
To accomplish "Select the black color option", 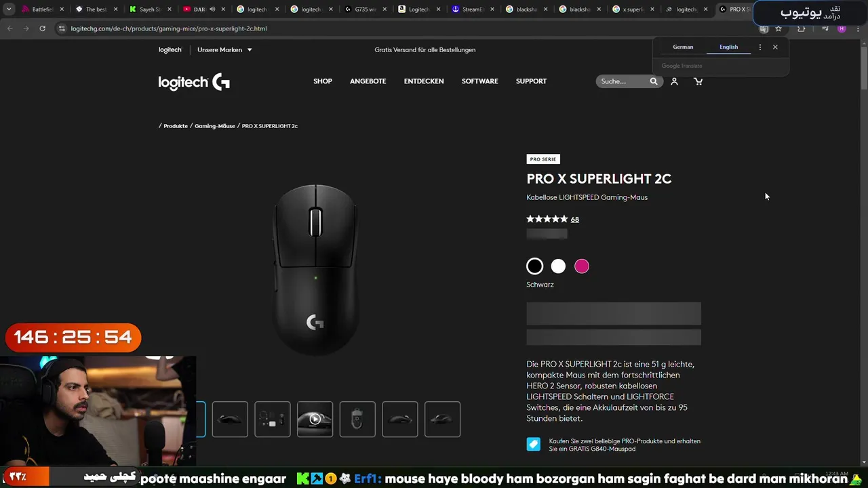I will coord(534,266).
